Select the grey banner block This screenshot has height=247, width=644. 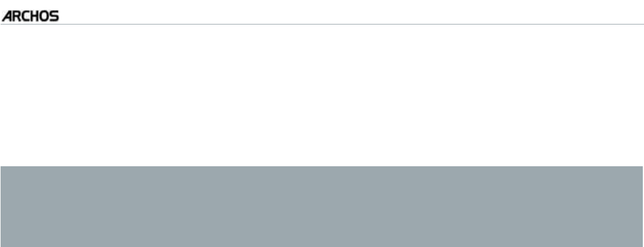(322, 207)
